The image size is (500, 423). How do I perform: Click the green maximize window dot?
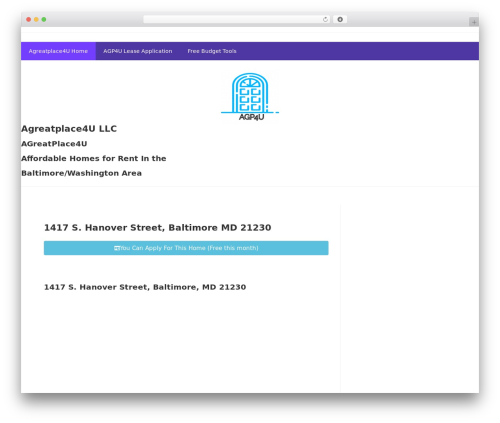click(x=44, y=20)
